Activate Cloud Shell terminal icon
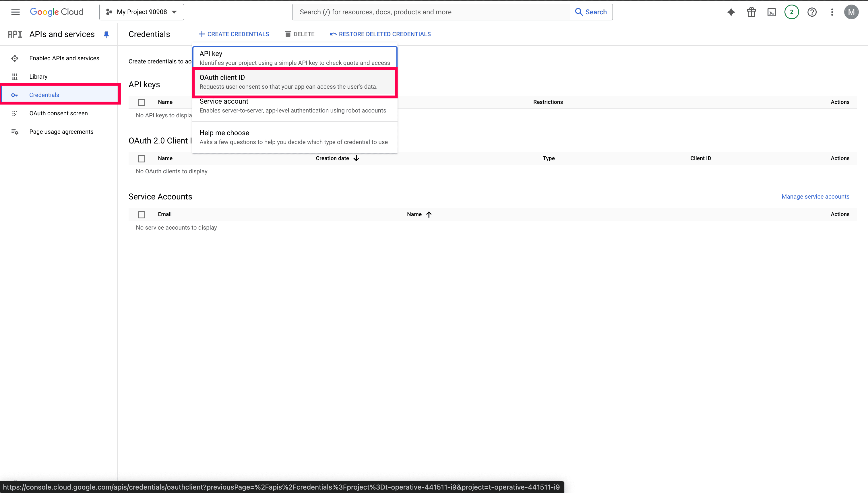 (x=772, y=12)
